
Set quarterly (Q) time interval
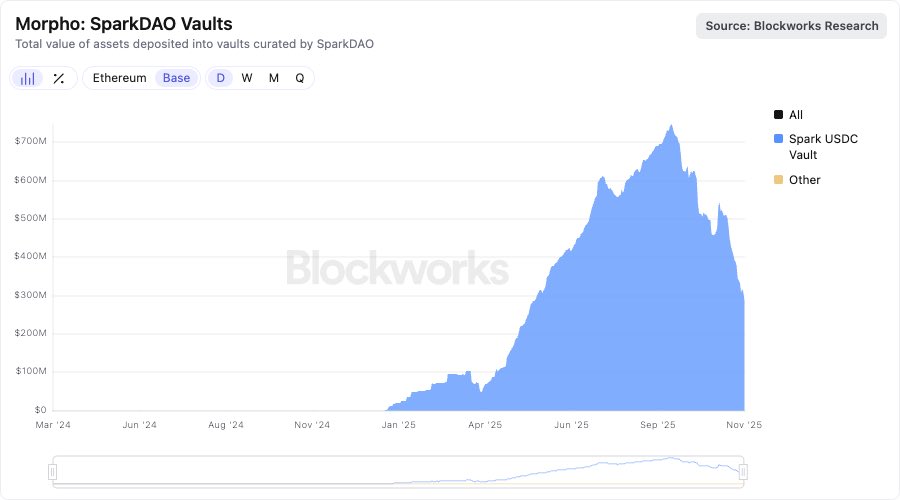click(x=299, y=78)
